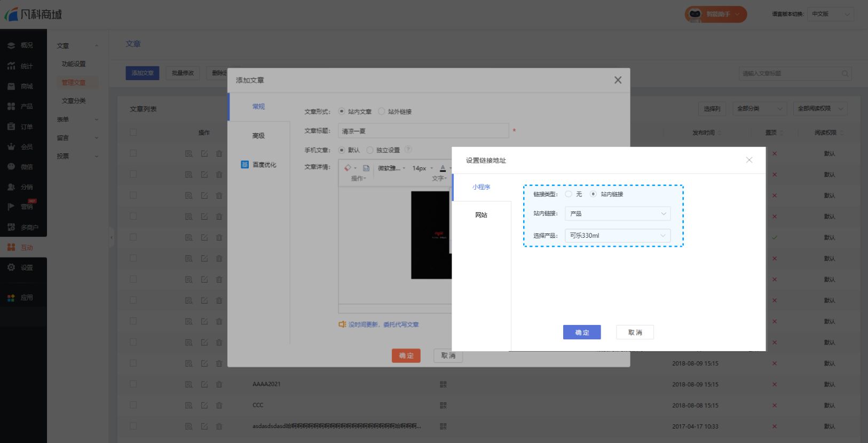Image resolution: width=868 pixels, height=443 pixels.
Task: Tick the checkbox for the AAAA2021 row
Action: [x=133, y=384]
